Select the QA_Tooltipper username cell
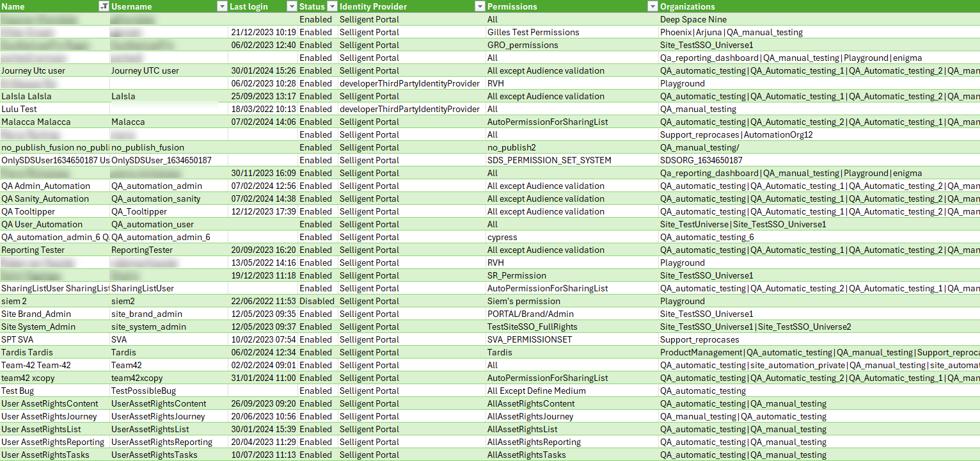 (x=139, y=211)
